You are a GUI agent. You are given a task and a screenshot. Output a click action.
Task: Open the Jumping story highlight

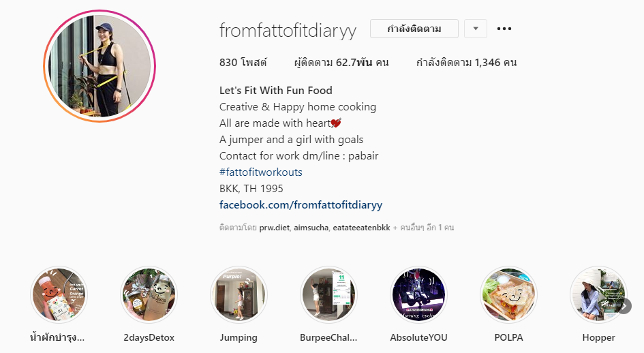tap(239, 294)
